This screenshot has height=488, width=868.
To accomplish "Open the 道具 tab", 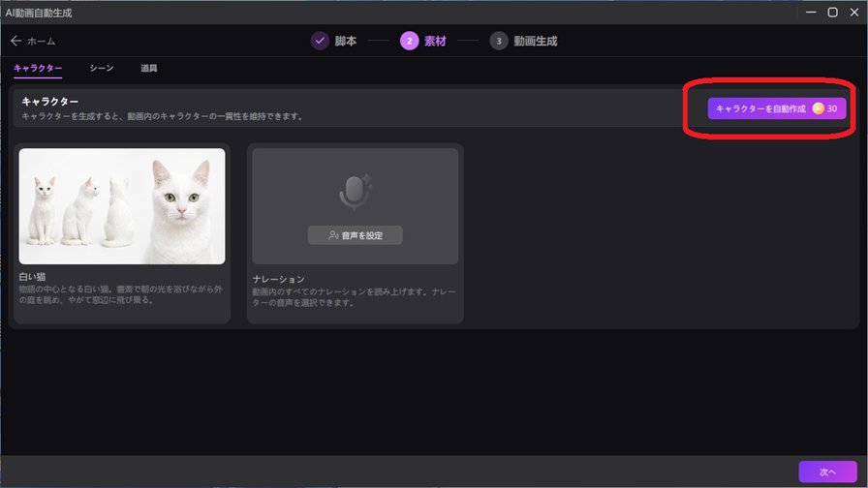I will [148, 68].
